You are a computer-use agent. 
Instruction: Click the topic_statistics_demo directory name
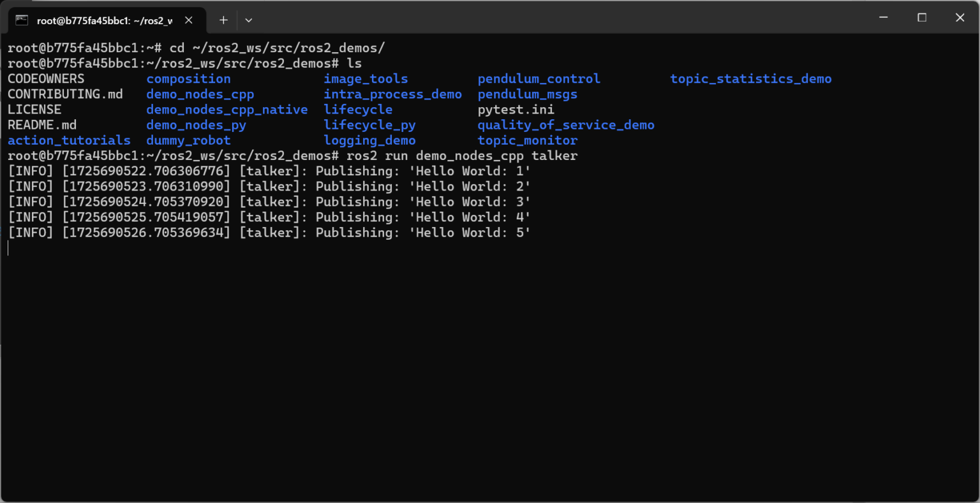(750, 79)
